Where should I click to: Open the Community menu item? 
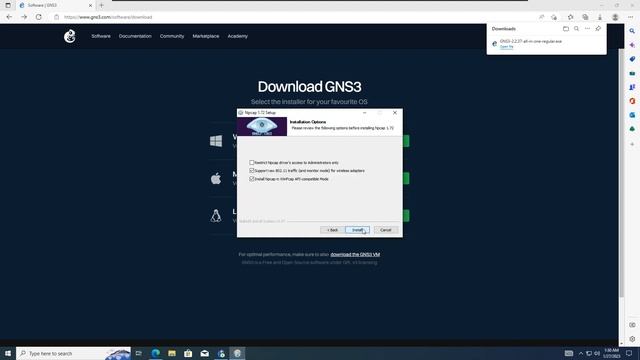tap(172, 36)
